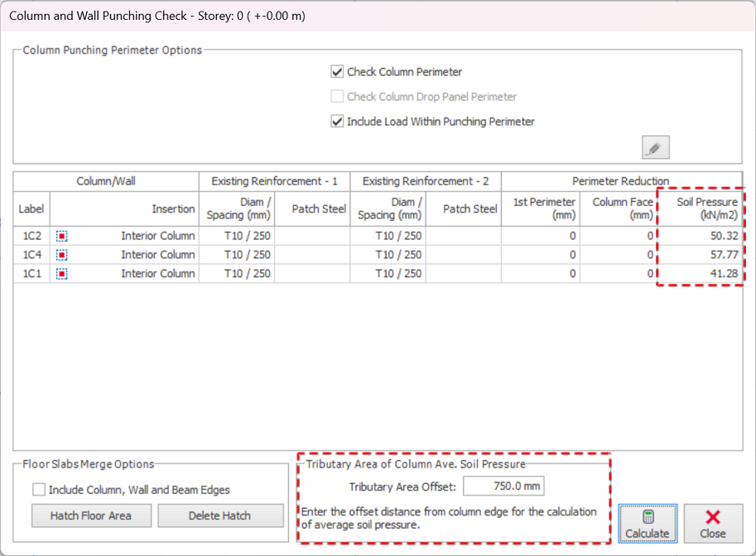Screen dimensions: 756x556
Task: Select the 1C2 label cell
Action: (31, 236)
